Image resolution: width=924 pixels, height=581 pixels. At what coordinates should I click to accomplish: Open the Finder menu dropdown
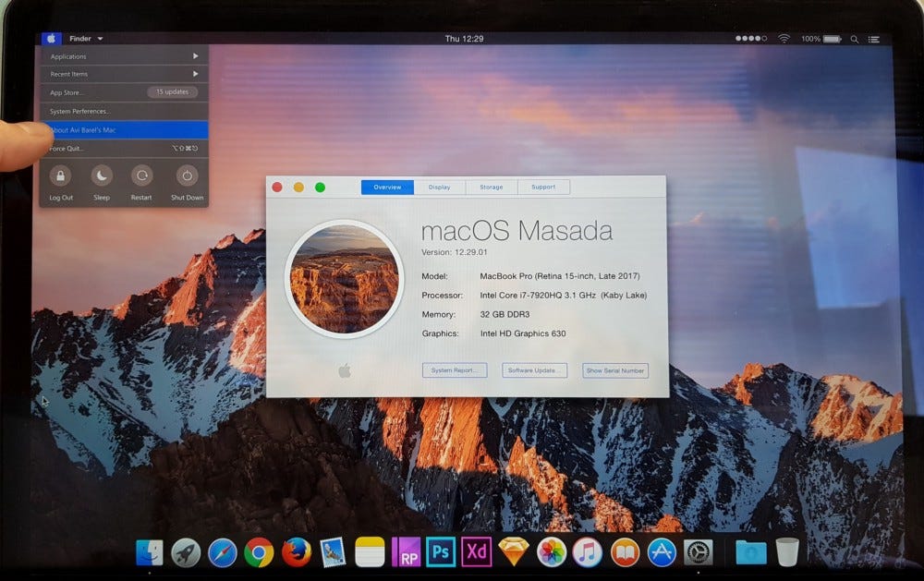pos(86,38)
